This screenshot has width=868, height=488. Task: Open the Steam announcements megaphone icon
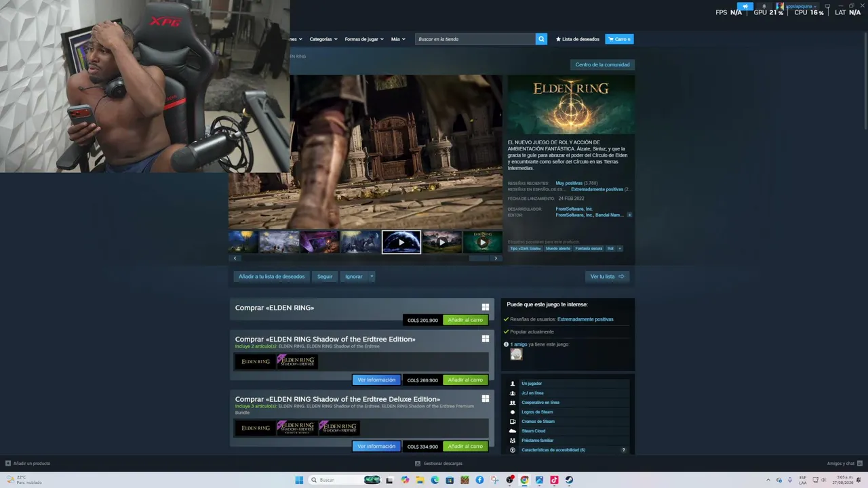tap(745, 7)
